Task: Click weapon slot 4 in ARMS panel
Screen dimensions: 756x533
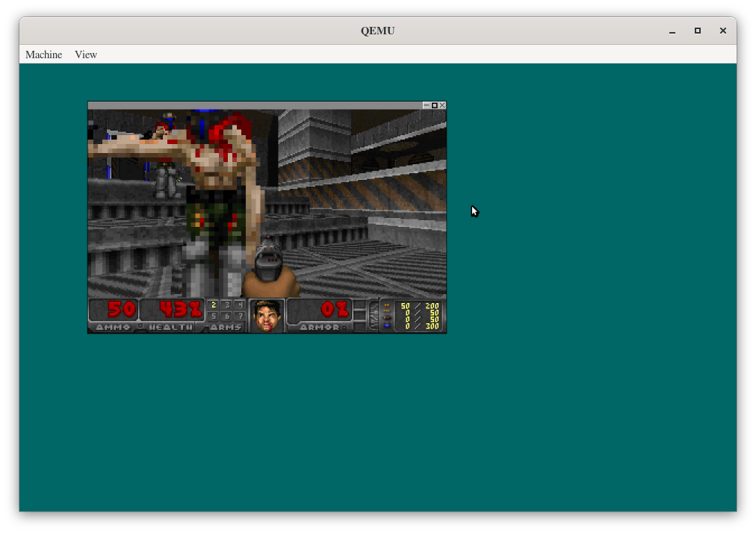Action: pos(240,305)
